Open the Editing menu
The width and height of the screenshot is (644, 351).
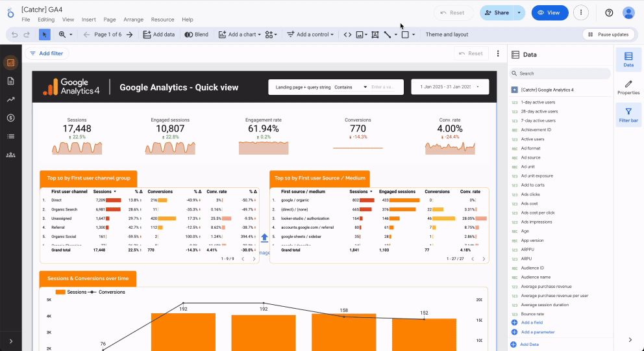pos(46,19)
